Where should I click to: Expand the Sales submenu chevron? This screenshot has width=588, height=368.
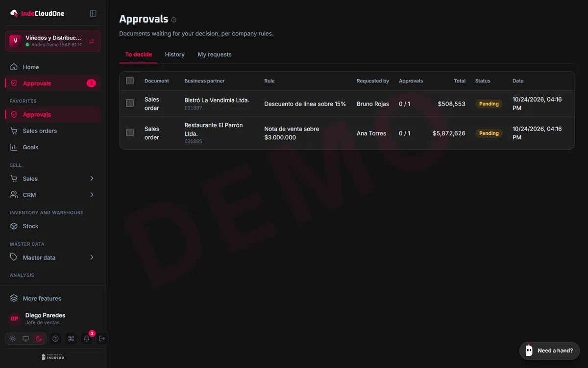point(92,179)
